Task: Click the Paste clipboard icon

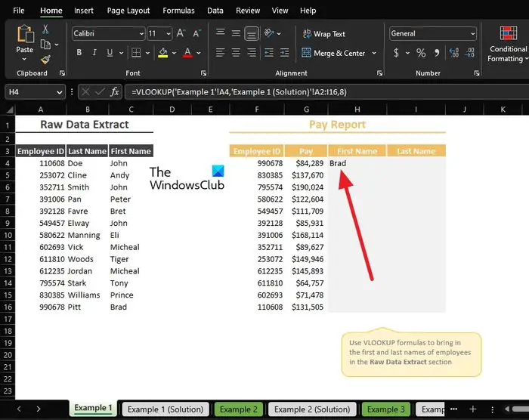Action: pyautogui.click(x=25, y=34)
